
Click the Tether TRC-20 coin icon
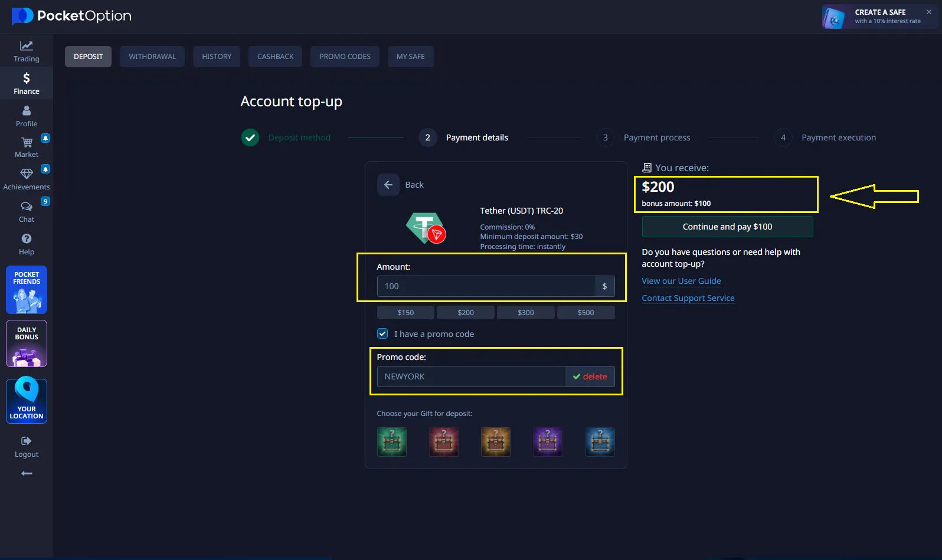[426, 228]
